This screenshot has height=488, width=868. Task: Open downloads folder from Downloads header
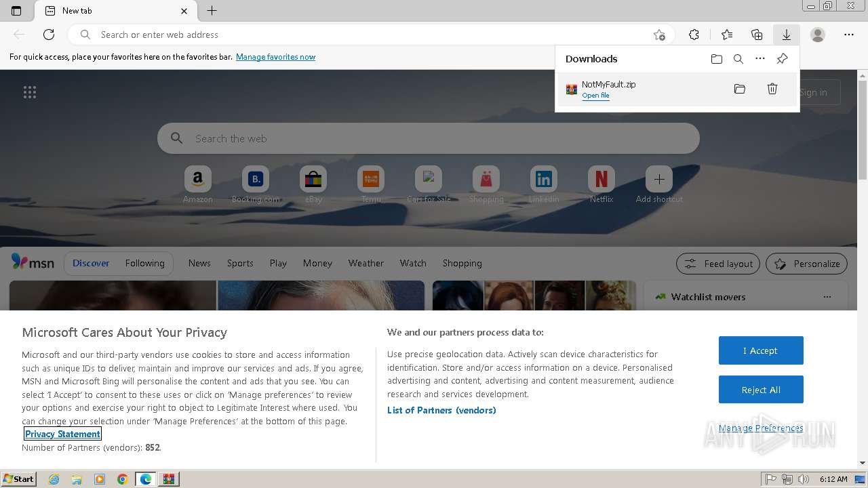coord(717,59)
